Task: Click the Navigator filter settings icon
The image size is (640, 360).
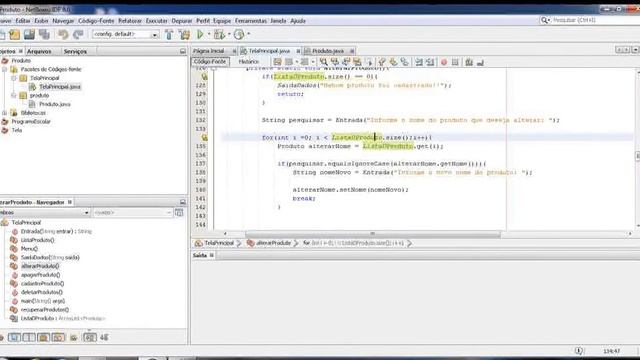Action: click(x=179, y=213)
